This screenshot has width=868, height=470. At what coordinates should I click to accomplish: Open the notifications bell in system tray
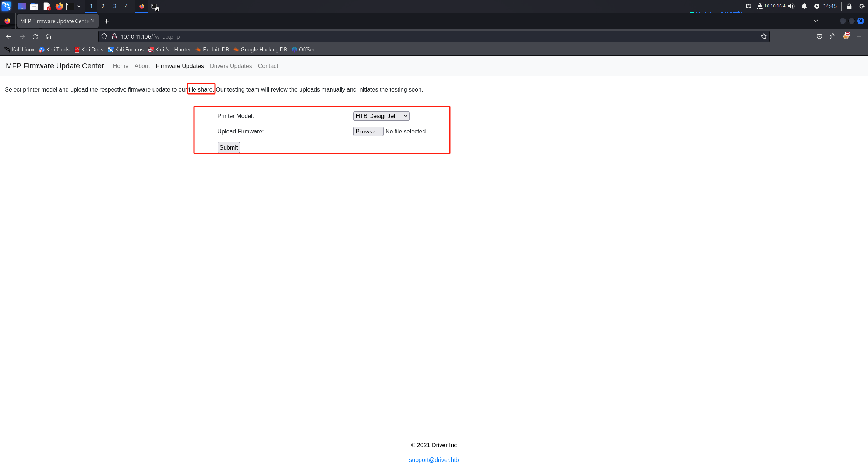click(x=804, y=6)
